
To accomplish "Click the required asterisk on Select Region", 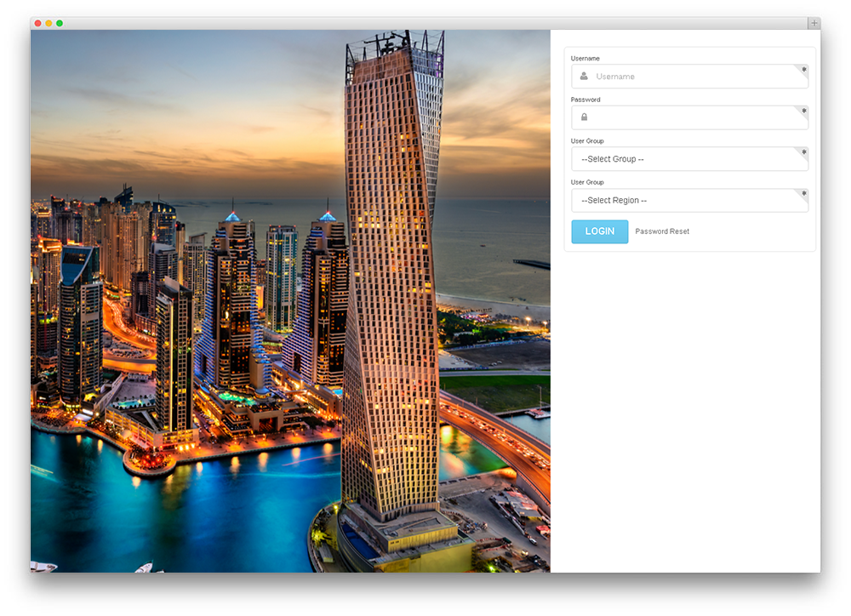I will tap(804, 193).
